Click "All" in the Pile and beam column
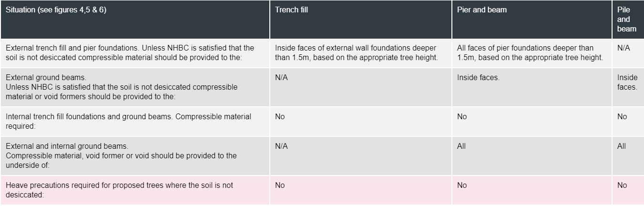 [622, 146]
